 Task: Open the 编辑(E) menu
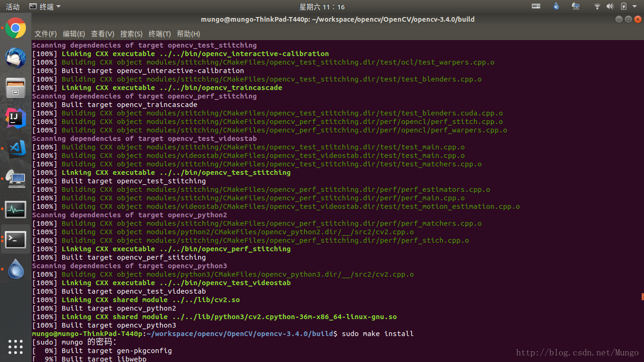pos(74,34)
